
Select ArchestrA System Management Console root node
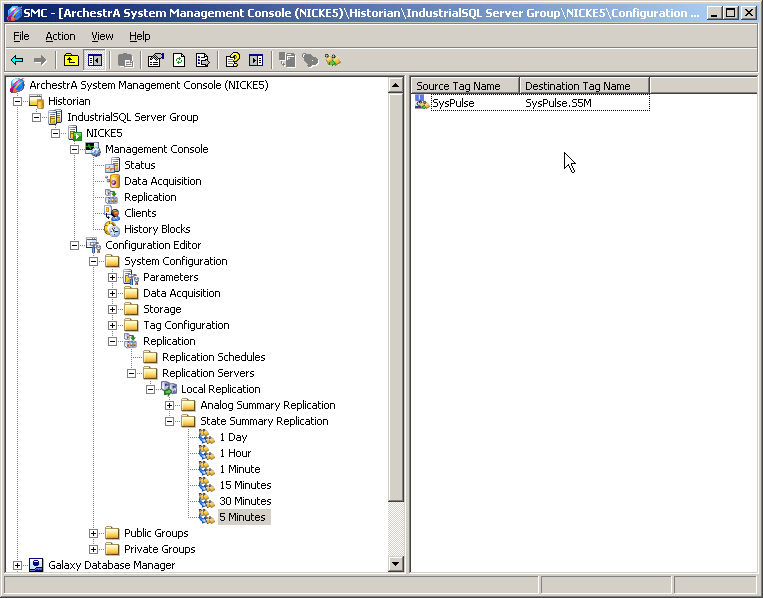pyautogui.click(x=148, y=85)
